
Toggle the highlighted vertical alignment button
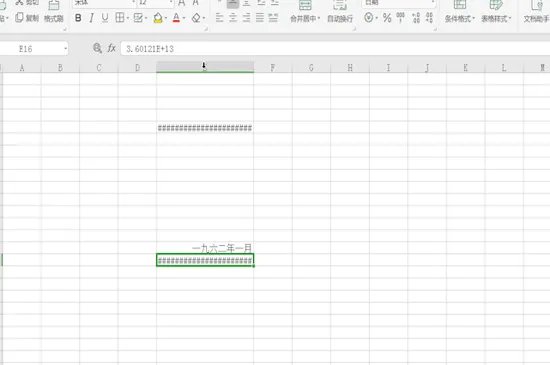pyautogui.click(x=233, y=4)
